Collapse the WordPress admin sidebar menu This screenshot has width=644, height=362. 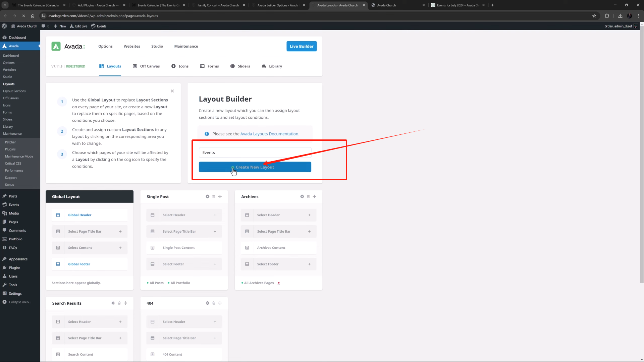pyautogui.click(x=17, y=302)
